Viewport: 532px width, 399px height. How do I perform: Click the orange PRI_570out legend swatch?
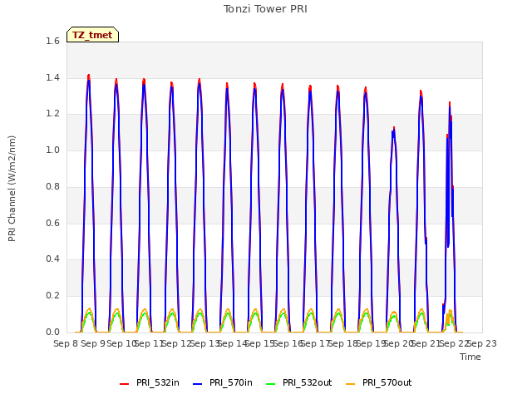(x=351, y=384)
